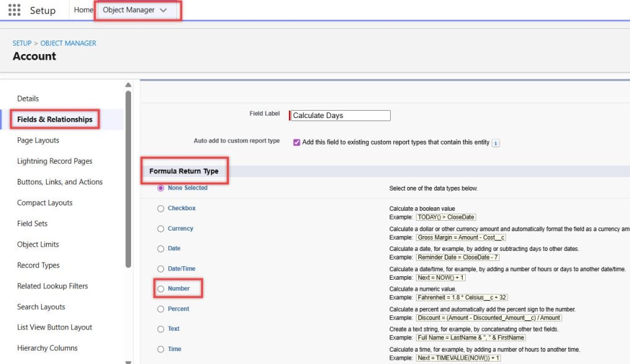Click the Discount = (Amount - Discounted_Amount__c) example
Viewport: 630px width, 364px height.
tap(489, 318)
